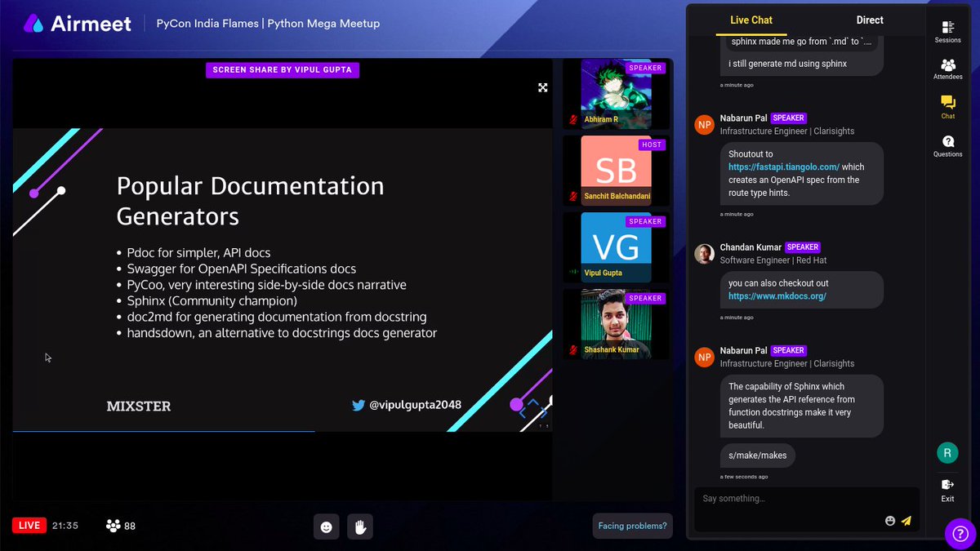Click the attendee count icon showing 88

point(113,526)
